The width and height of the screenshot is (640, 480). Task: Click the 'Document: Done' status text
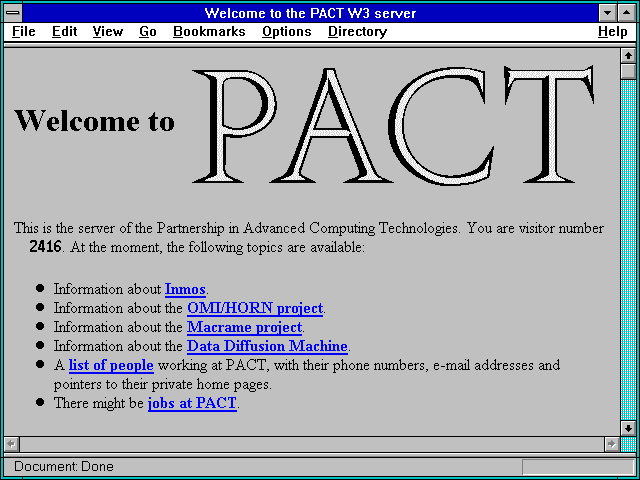pos(64,467)
